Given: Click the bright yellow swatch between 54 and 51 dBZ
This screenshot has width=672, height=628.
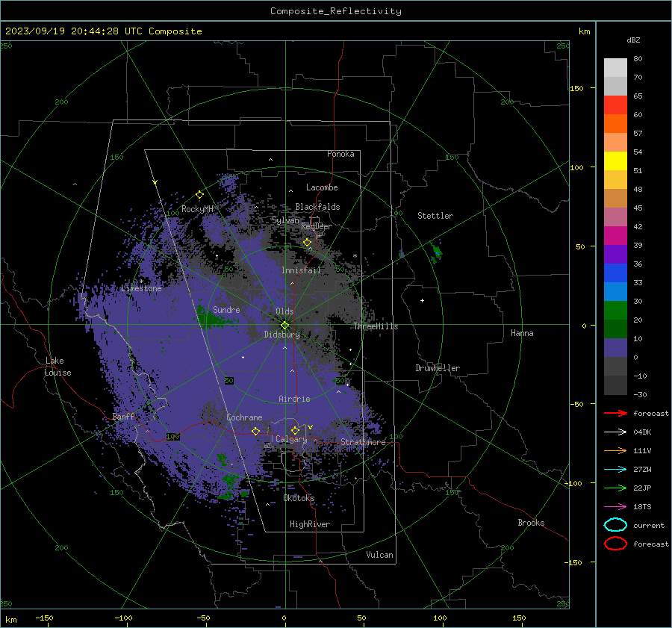Looking at the screenshot, I should point(615,161).
